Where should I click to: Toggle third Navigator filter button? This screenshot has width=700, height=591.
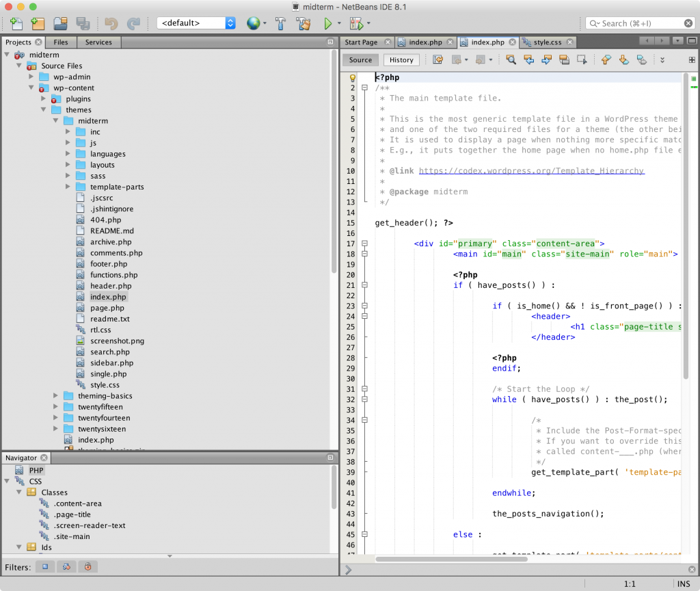(x=88, y=567)
